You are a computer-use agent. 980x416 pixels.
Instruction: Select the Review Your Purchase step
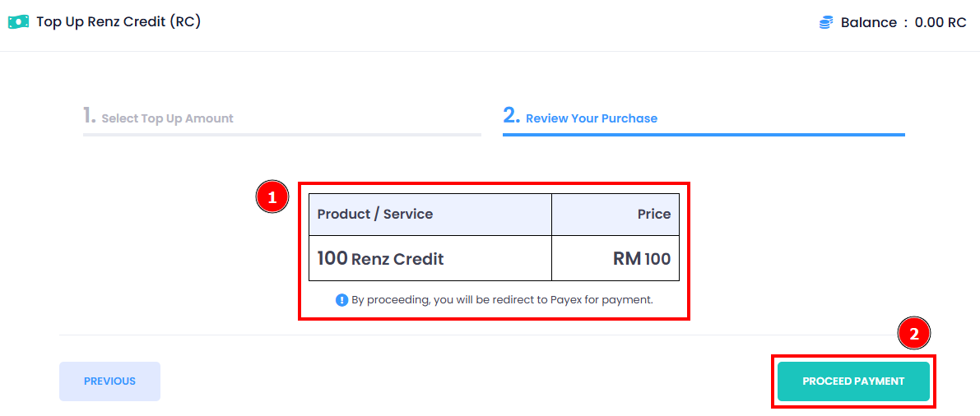pyautogui.click(x=580, y=117)
